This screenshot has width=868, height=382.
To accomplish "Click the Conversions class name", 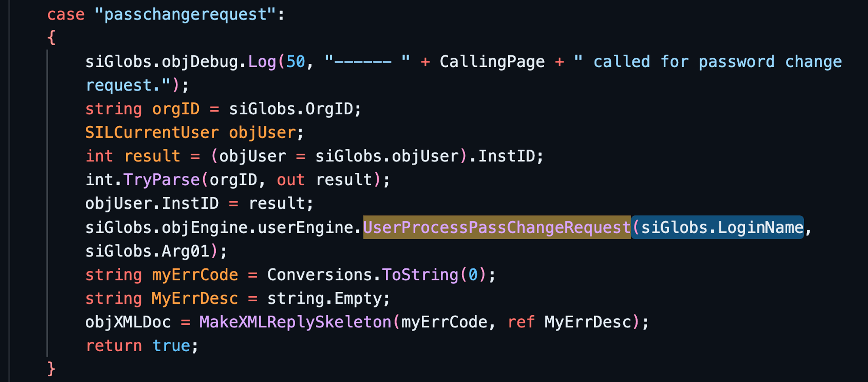I will coord(319,274).
